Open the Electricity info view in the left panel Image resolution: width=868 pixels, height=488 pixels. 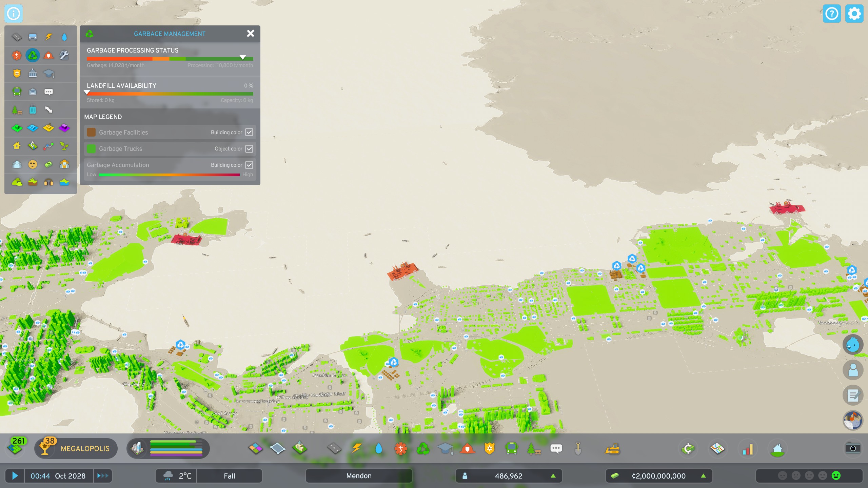click(x=48, y=37)
